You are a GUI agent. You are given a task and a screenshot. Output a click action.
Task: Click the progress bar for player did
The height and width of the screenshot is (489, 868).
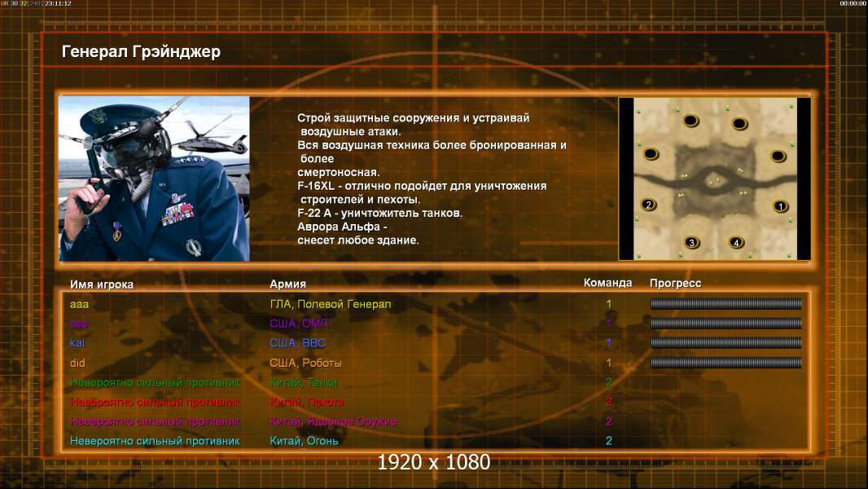point(726,363)
